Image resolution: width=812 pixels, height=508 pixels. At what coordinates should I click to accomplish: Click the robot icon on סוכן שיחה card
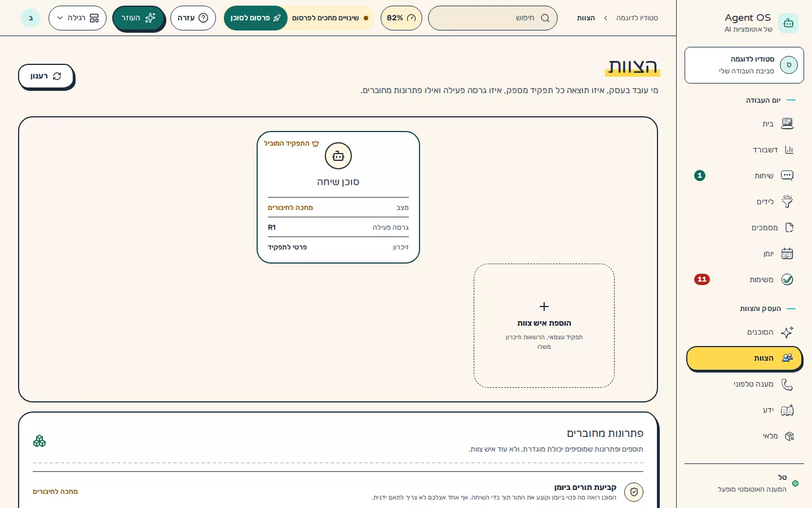point(338,156)
